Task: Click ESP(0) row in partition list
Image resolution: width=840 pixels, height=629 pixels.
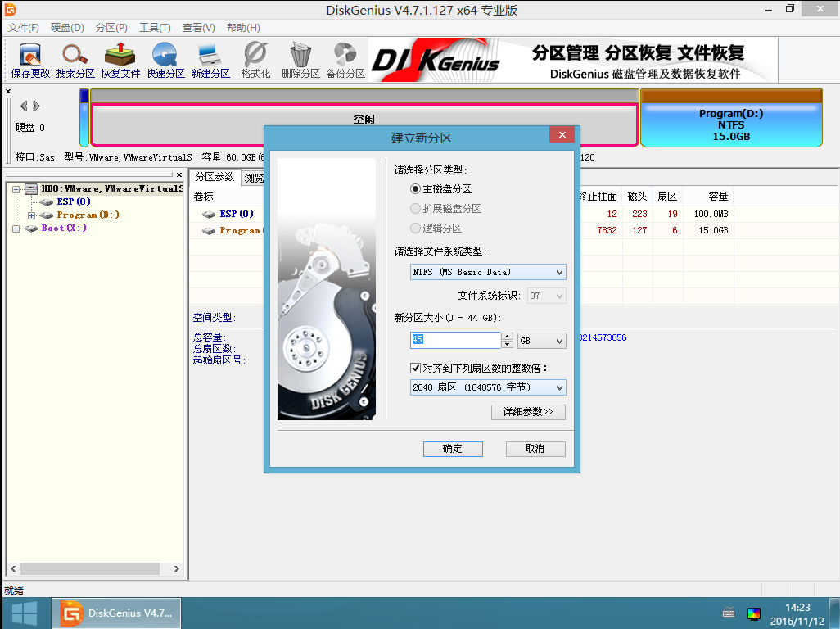Action: click(237, 214)
